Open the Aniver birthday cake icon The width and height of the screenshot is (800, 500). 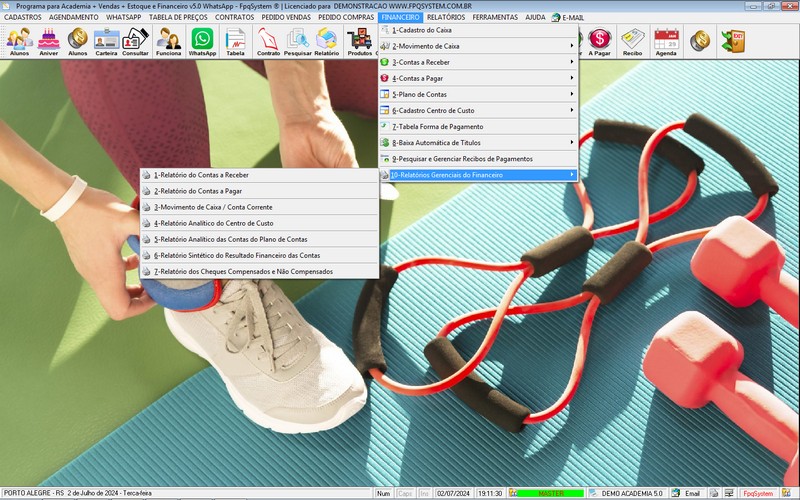click(49, 41)
